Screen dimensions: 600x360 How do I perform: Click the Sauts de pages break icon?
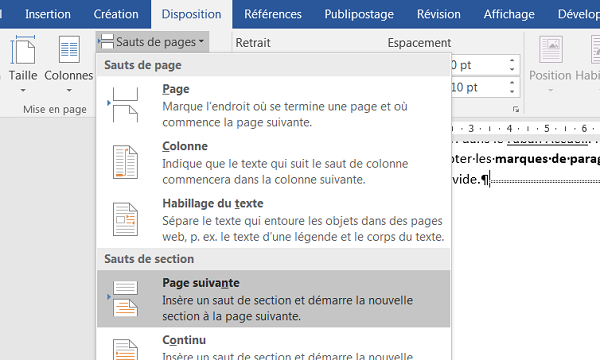[106, 42]
